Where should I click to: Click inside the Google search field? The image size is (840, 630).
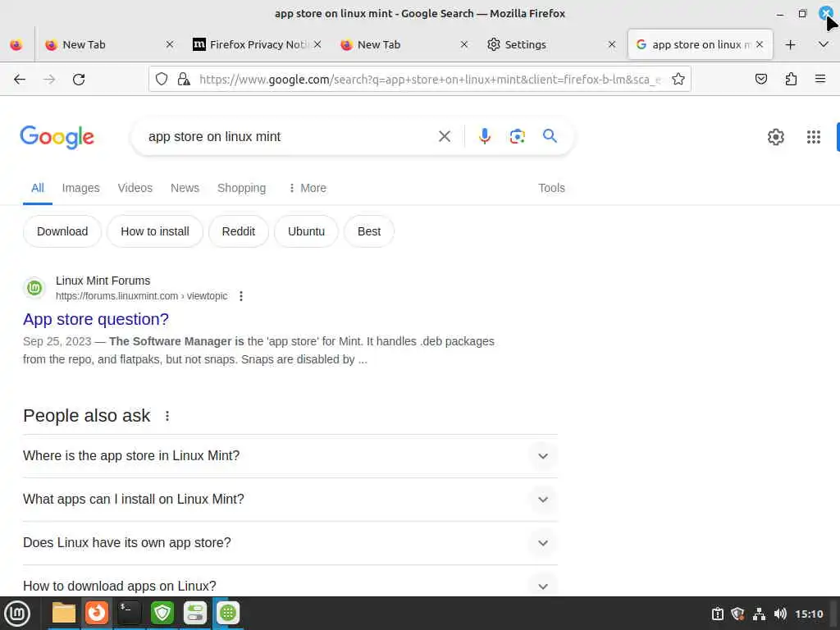[x=290, y=137]
